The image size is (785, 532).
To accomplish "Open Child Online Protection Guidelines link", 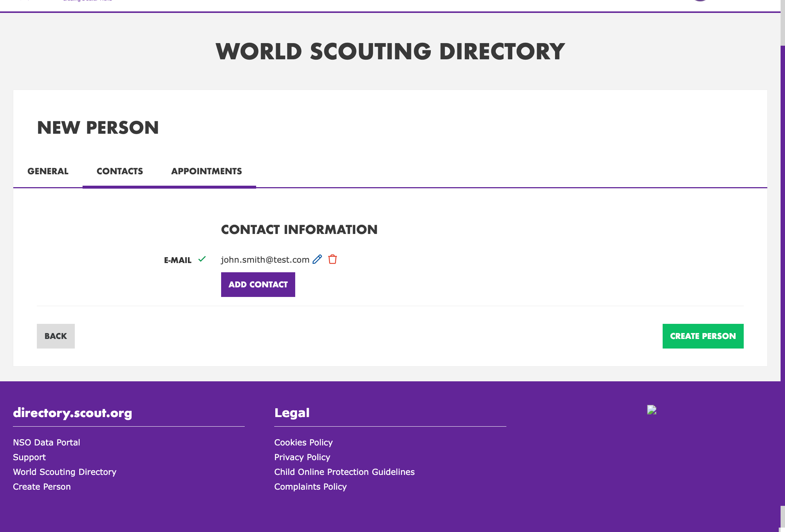I will click(344, 472).
